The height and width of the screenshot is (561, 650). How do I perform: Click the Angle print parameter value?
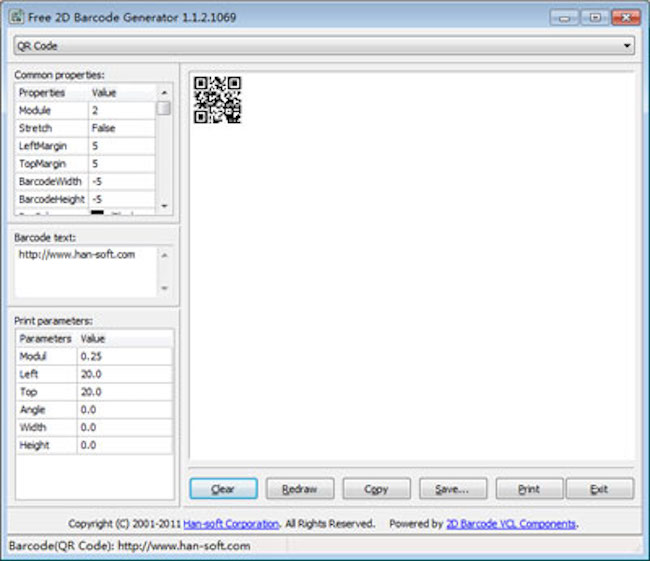point(123,410)
